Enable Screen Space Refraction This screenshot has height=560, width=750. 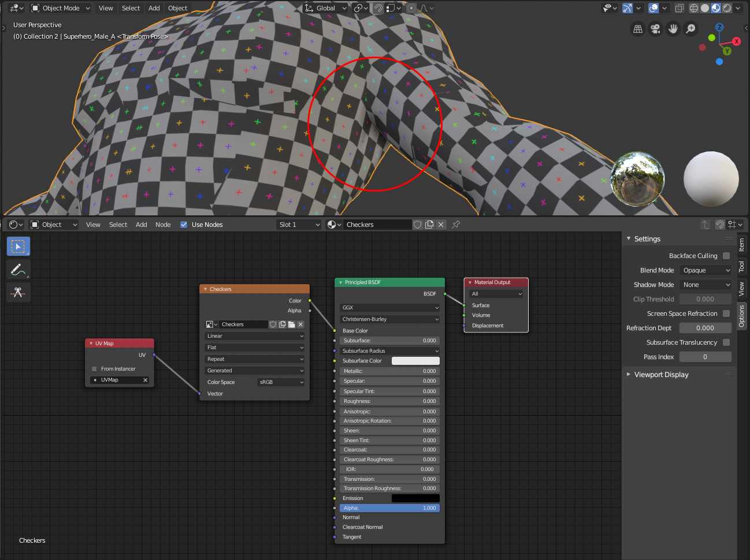726,313
